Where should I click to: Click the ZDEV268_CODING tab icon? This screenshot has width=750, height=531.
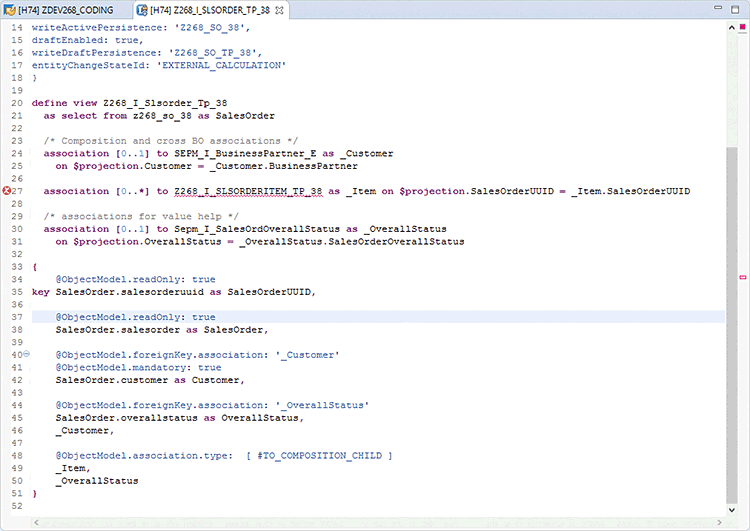click(10, 10)
